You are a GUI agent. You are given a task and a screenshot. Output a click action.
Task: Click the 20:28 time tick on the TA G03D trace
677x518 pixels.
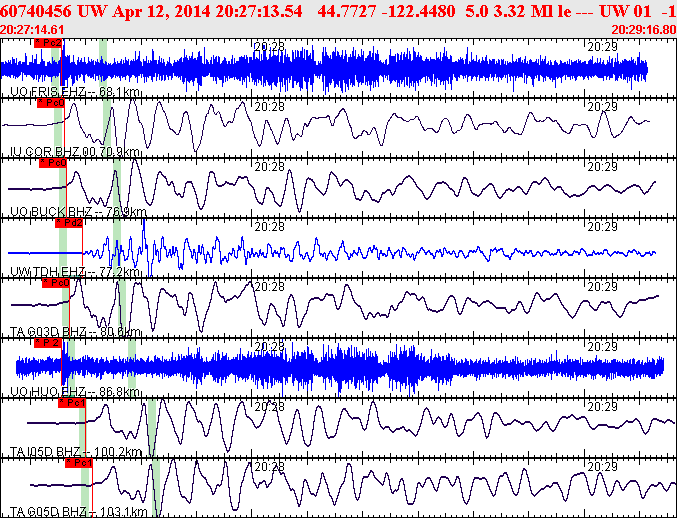click(x=269, y=286)
